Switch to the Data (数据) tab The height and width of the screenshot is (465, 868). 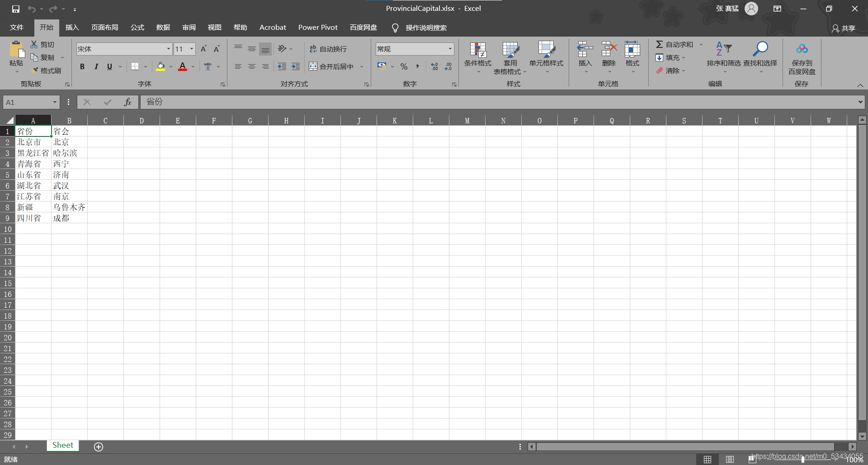click(163, 28)
